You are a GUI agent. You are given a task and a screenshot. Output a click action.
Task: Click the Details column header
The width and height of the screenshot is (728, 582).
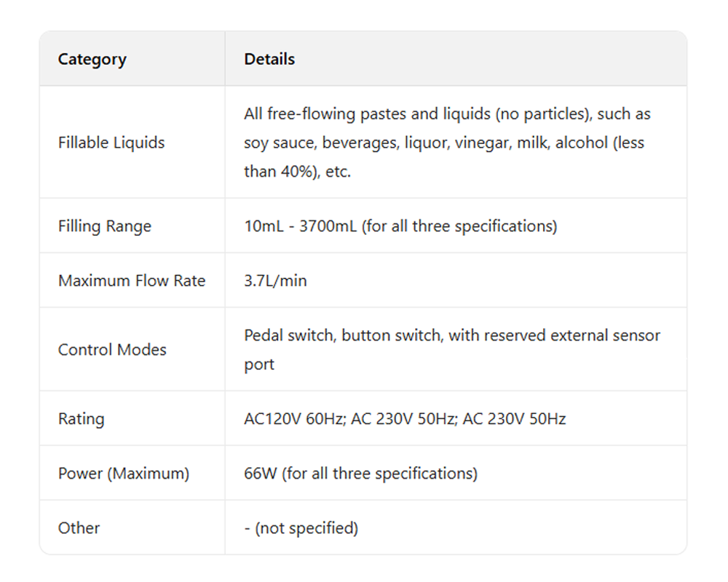[x=269, y=60]
